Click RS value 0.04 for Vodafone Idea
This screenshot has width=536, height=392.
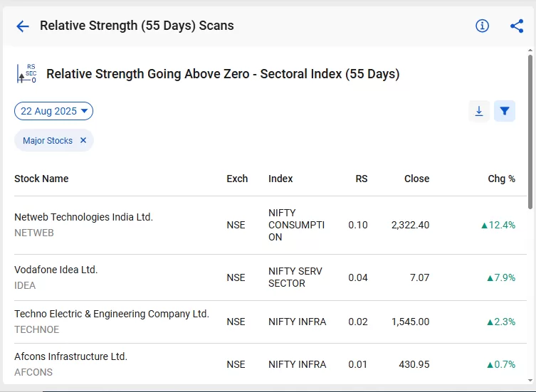coord(358,277)
